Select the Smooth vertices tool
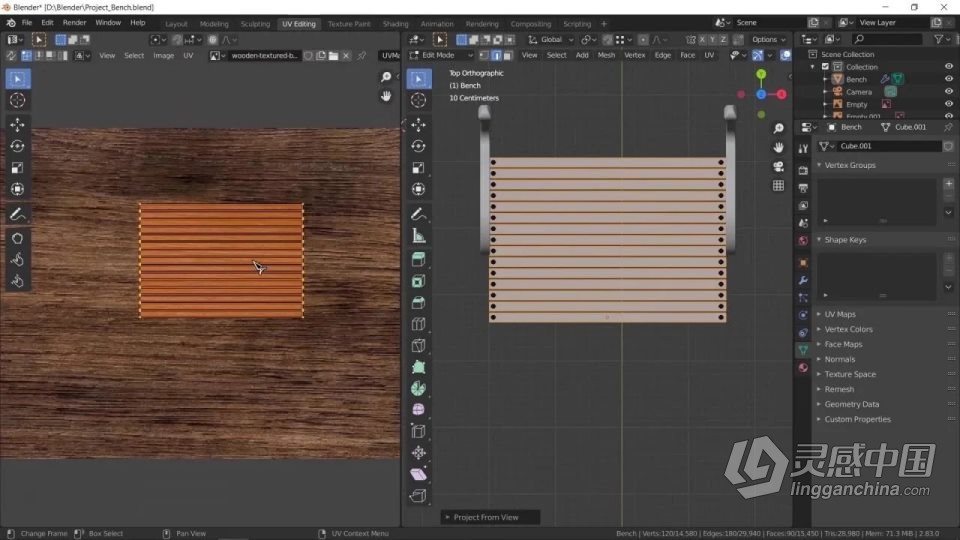Image resolution: width=960 pixels, height=540 pixels. (419, 410)
